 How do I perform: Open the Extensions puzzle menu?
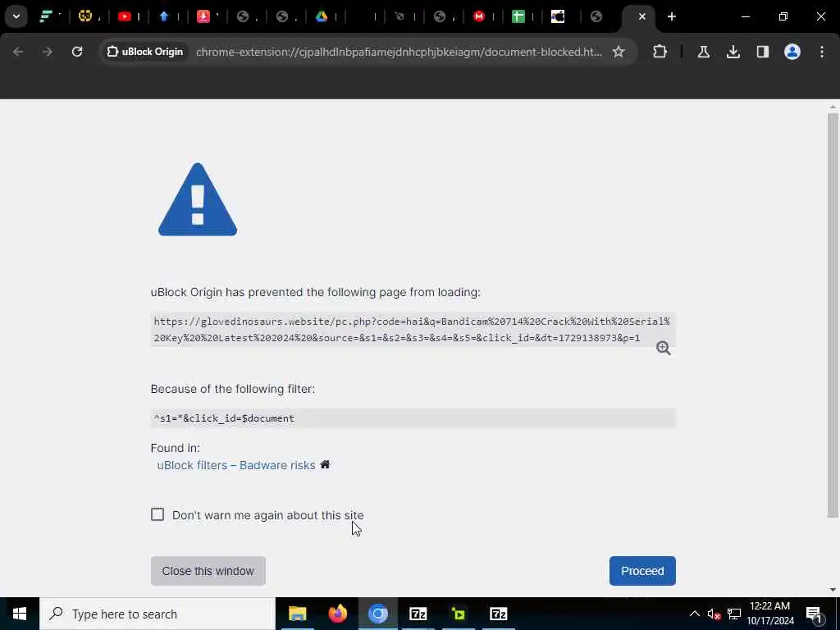point(660,52)
